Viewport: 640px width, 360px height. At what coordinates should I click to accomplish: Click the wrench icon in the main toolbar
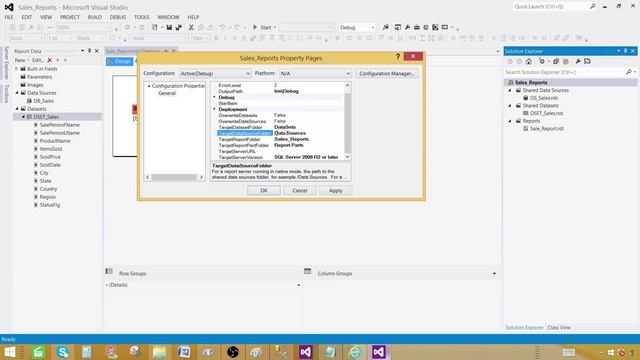point(407,27)
